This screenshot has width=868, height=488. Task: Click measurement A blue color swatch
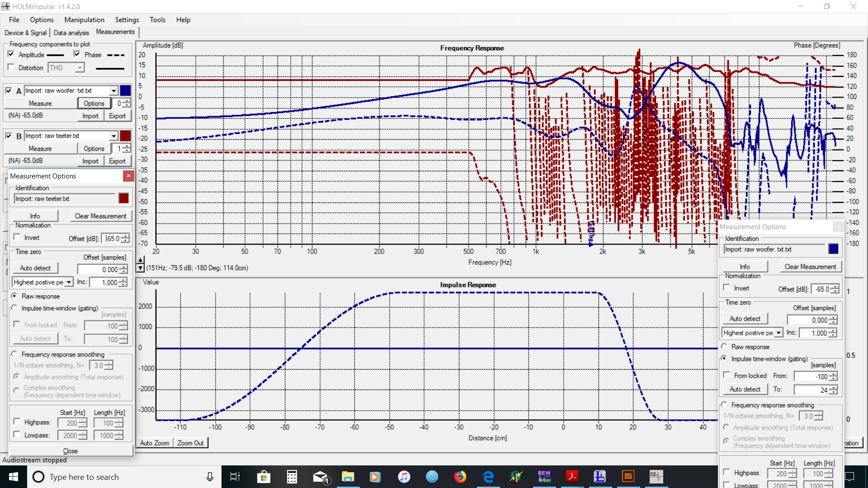pos(125,91)
